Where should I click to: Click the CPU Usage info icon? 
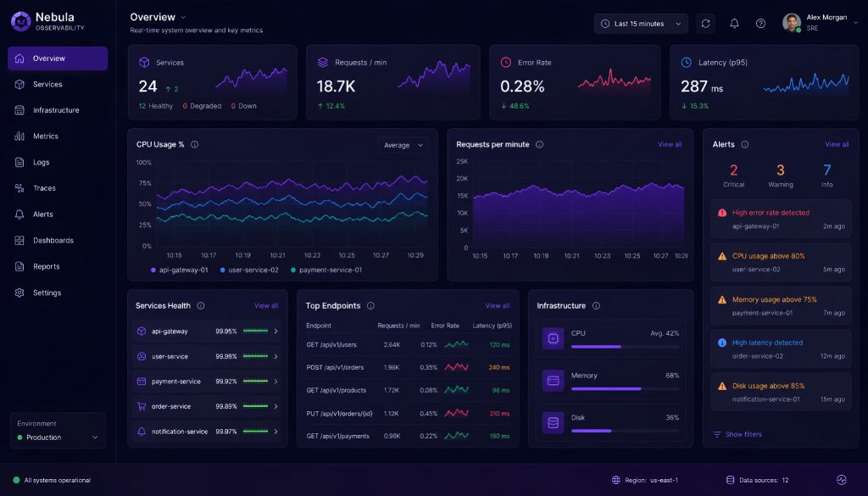[194, 144]
